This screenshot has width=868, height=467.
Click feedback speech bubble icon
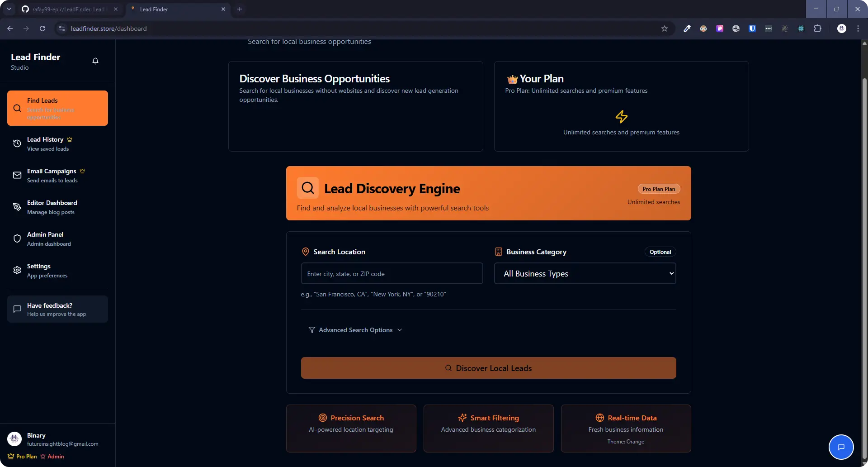pos(17,309)
